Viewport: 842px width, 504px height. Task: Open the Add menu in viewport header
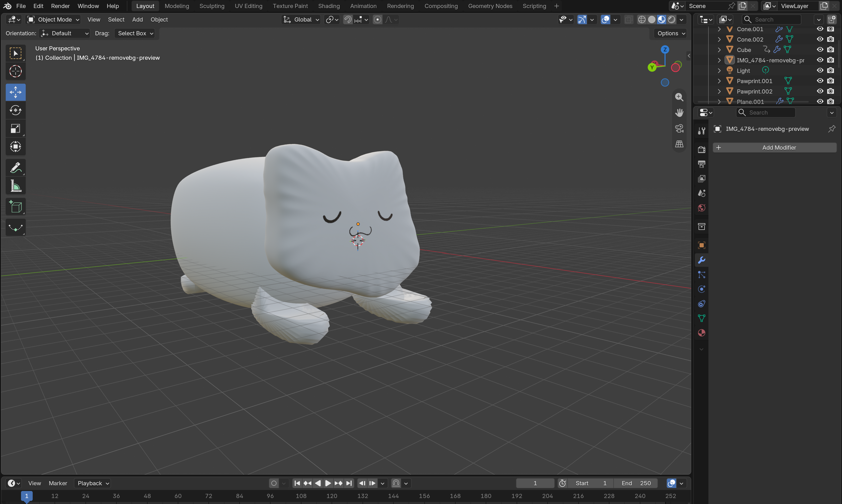coord(137,20)
